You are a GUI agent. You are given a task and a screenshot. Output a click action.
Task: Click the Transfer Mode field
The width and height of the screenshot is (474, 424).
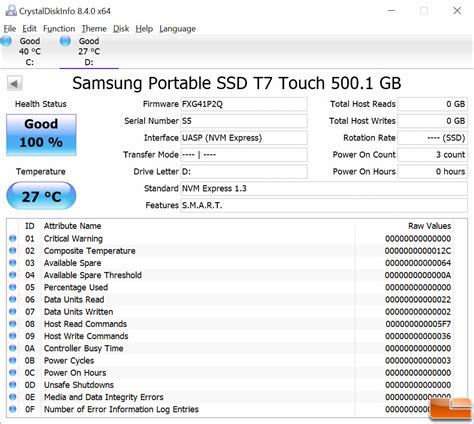(244, 155)
